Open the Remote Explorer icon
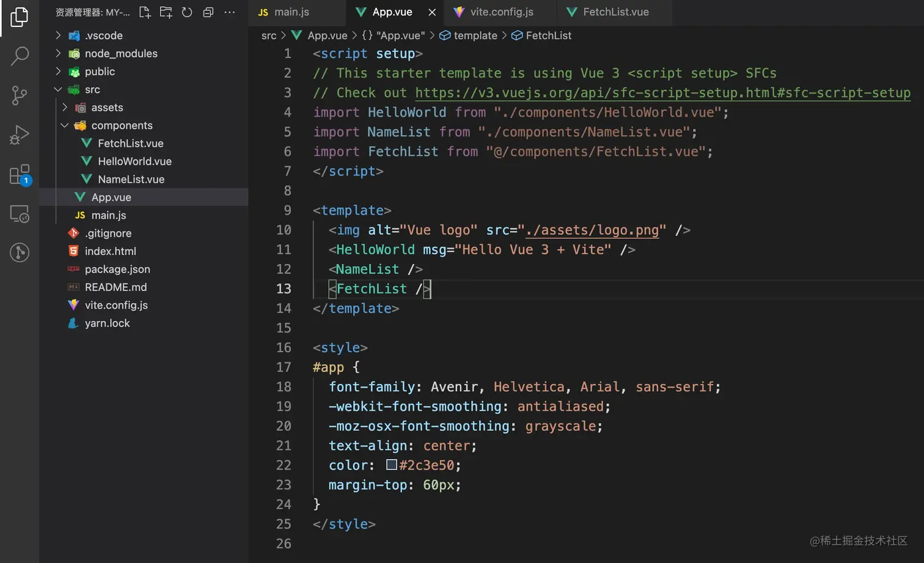924x563 pixels. [20, 214]
